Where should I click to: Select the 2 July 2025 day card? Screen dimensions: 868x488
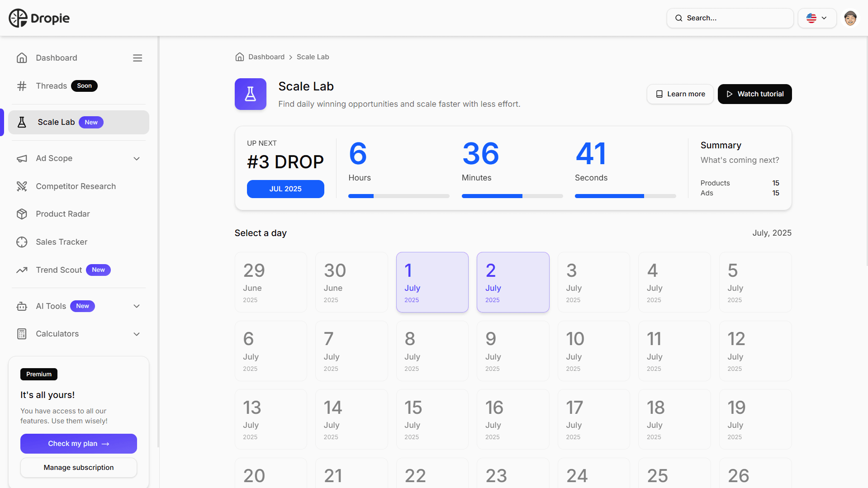[x=513, y=282]
